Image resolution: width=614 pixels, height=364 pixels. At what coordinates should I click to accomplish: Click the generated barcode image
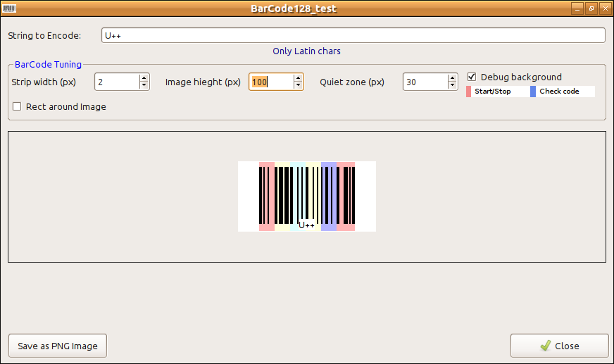coord(306,196)
